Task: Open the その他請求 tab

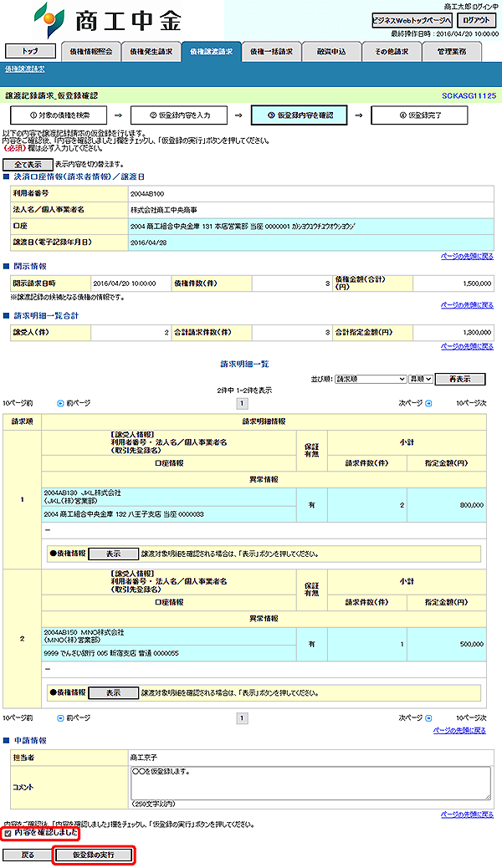Action: click(392, 52)
